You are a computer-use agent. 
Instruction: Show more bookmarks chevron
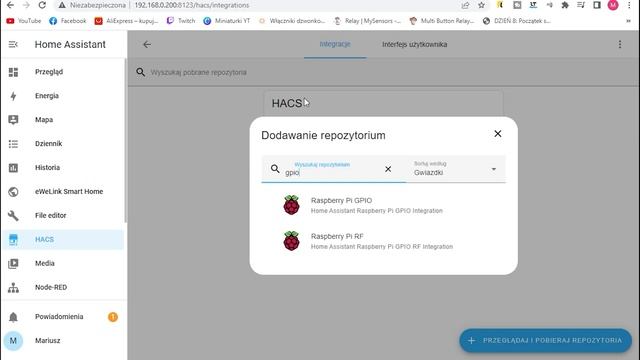[x=628, y=21]
